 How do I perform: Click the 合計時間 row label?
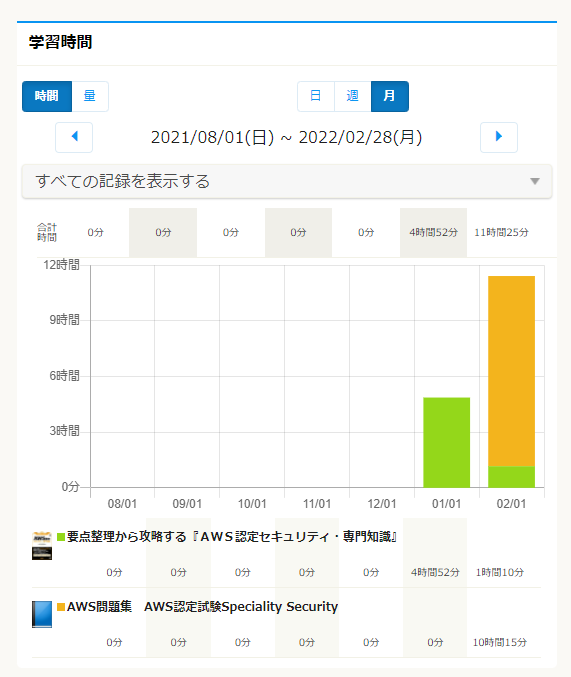tap(47, 232)
